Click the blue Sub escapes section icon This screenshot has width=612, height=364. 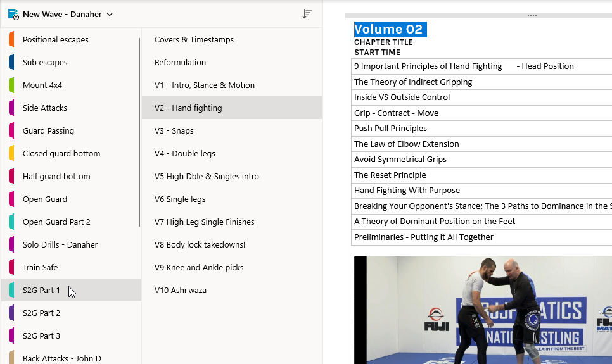11,63
